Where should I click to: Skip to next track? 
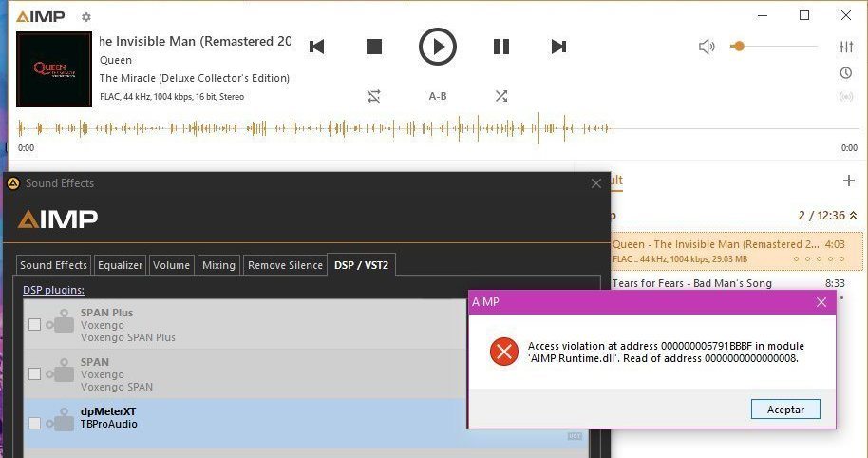click(x=558, y=47)
